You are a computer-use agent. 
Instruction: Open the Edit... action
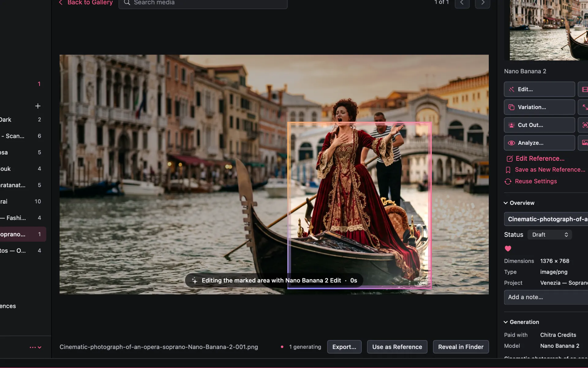(x=539, y=89)
